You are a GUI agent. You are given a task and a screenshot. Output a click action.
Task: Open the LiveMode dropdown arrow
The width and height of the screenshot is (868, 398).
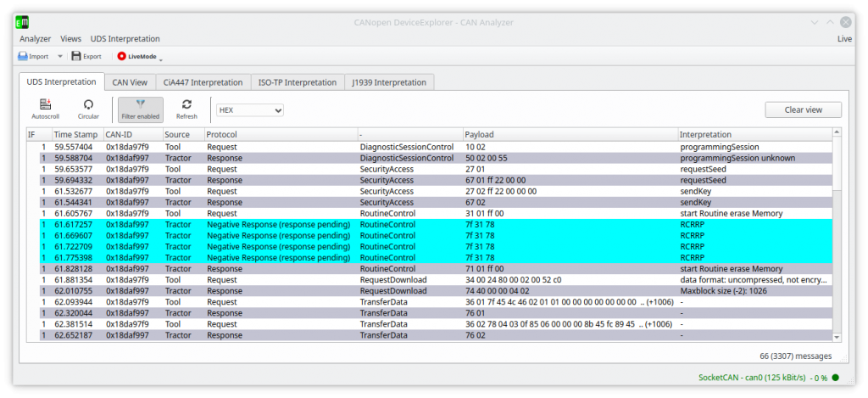click(160, 59)
